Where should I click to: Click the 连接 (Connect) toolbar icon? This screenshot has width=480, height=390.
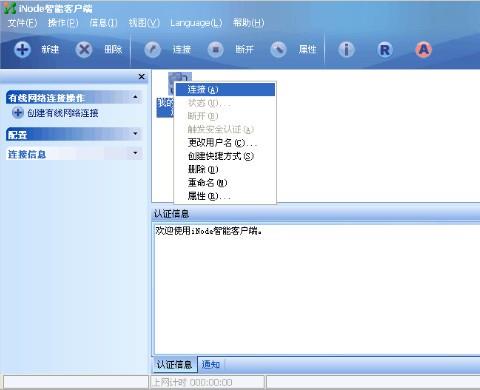(153, 50)
